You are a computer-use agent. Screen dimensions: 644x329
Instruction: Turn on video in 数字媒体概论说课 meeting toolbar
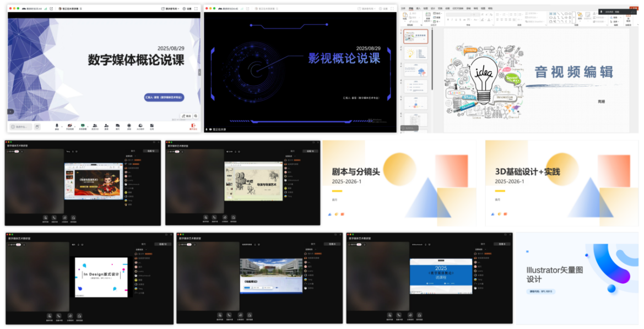70,126
